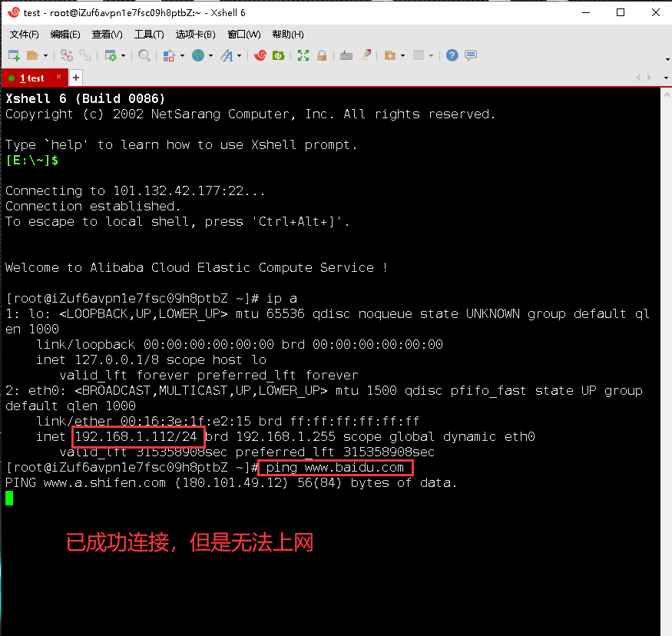Expand the Properties dropdown arrow
This screenshot has height=636, width=672.
pos(124,56)
